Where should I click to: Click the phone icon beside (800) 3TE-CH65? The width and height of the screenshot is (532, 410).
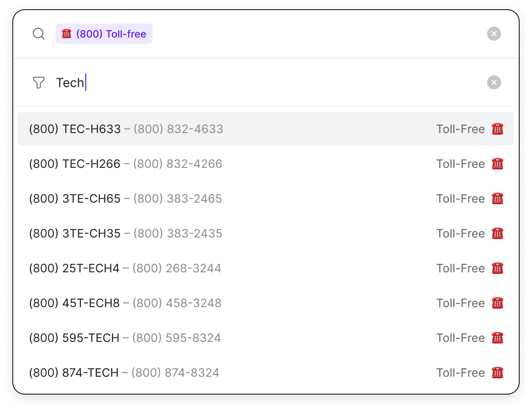pyautogui.click(x=498, y=198)
